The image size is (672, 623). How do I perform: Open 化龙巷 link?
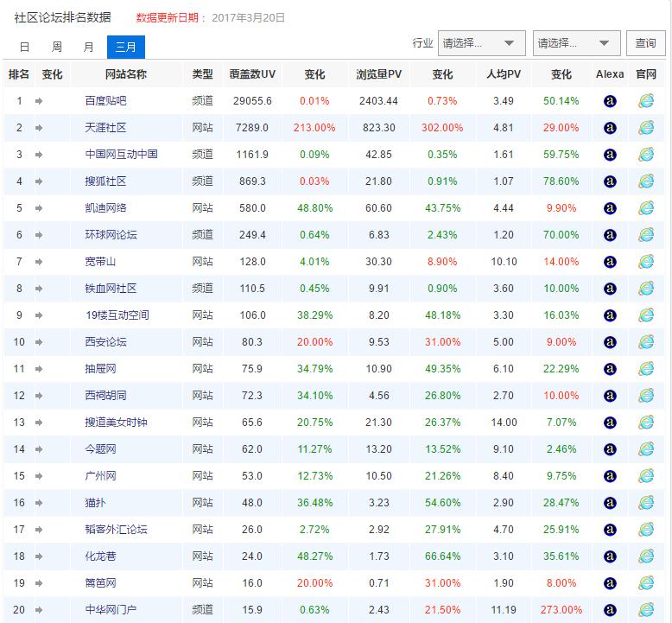(x=100, y=556)
